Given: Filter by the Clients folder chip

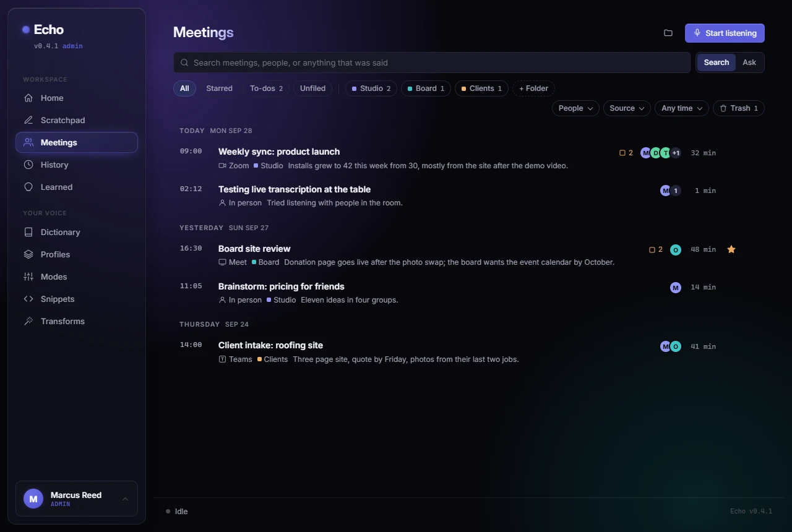Looking at the screenshot, I should [481, 88].
